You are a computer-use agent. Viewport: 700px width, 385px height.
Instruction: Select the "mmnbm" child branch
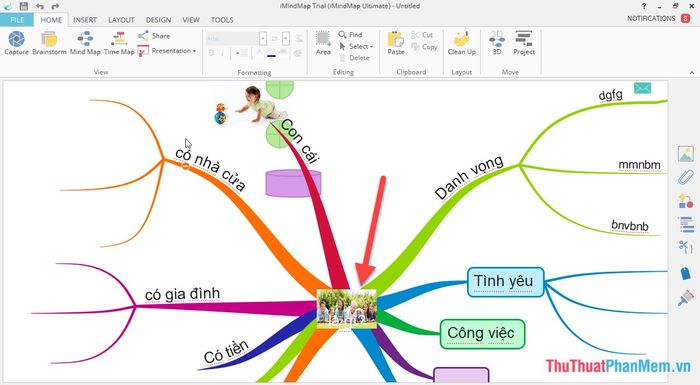point(639,165)
